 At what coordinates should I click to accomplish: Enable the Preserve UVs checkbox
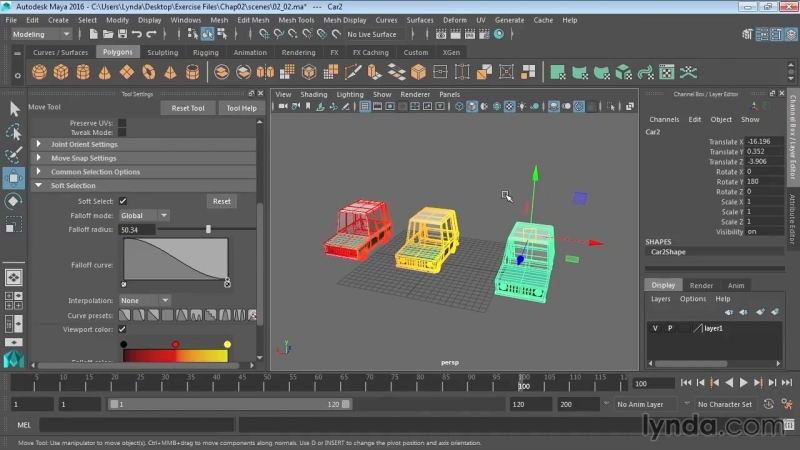tap(122, 123)
